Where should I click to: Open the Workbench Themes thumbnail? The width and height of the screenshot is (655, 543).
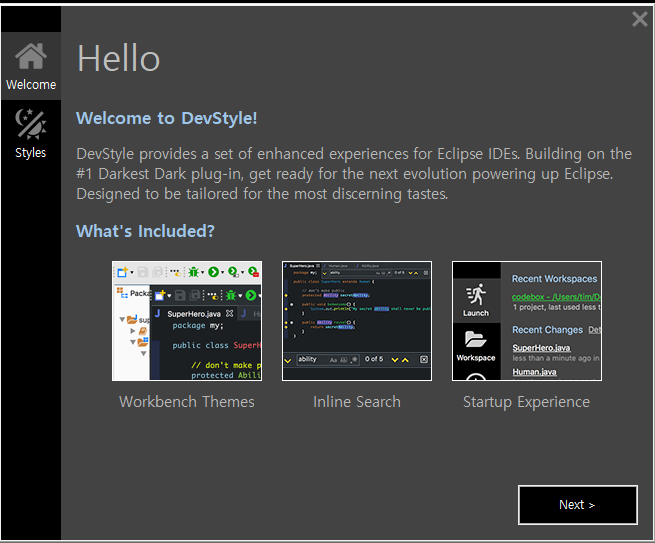187,321
